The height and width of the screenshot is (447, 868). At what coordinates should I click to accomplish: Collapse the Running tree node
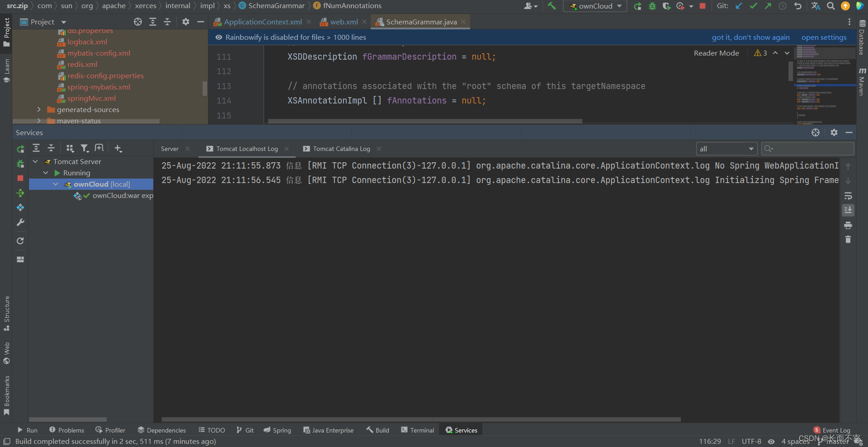(46, 173)
